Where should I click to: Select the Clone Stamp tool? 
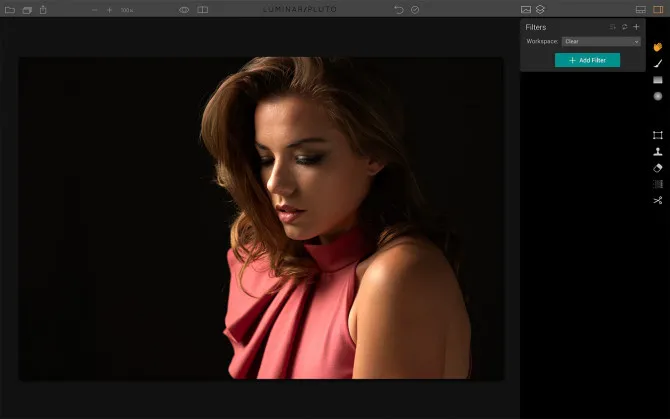[658, 152]
